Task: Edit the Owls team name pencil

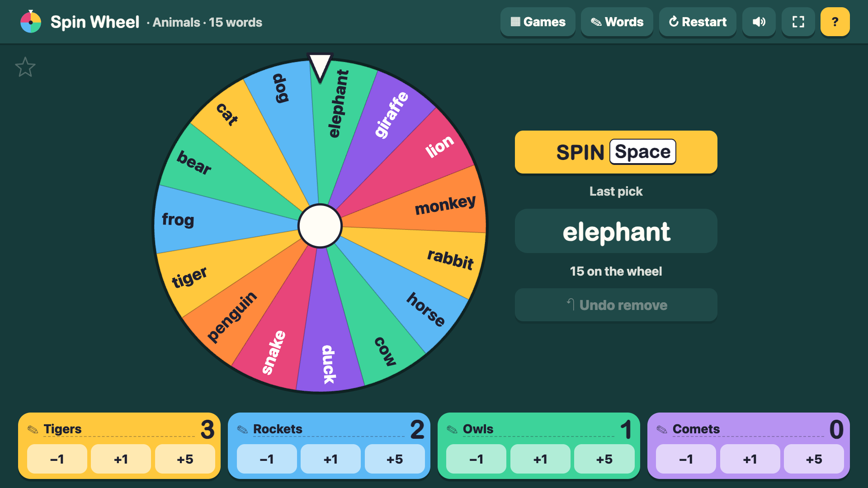Action: [x=452, y=429]
